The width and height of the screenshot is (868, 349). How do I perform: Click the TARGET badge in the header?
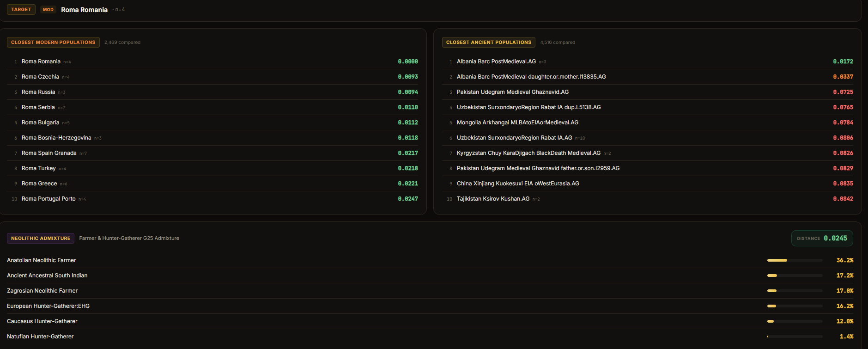coord(21,9)
